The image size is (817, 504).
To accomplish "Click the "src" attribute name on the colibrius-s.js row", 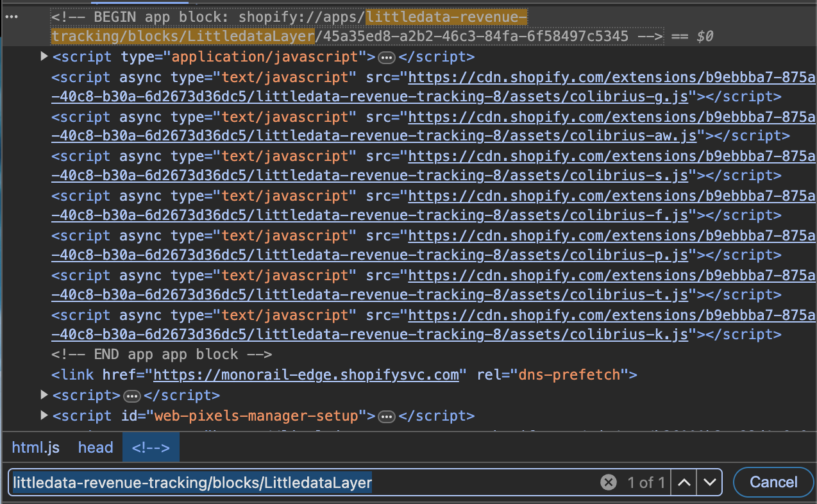I will point(378,157).
